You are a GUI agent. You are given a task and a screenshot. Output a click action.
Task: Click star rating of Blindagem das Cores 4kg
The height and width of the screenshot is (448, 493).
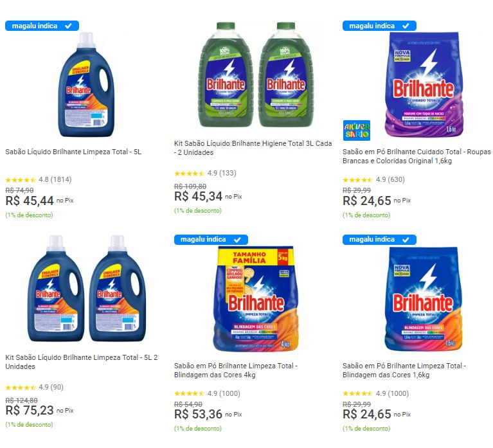tap(189, 393)
